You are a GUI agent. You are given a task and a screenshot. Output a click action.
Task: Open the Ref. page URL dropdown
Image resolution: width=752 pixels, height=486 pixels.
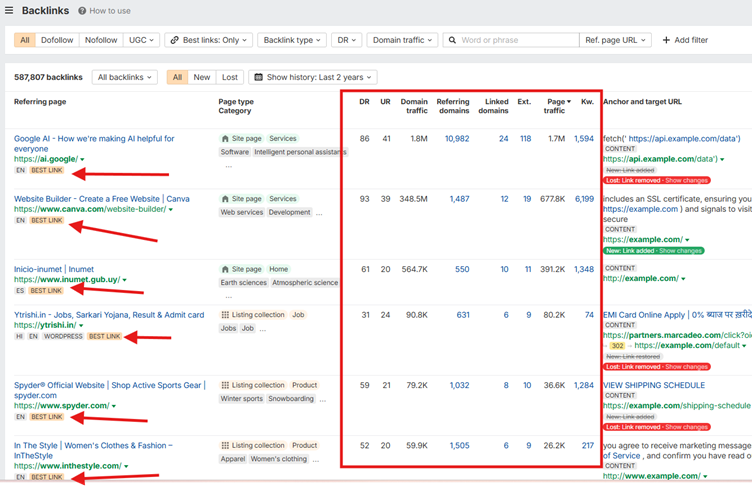coord(615,40)
